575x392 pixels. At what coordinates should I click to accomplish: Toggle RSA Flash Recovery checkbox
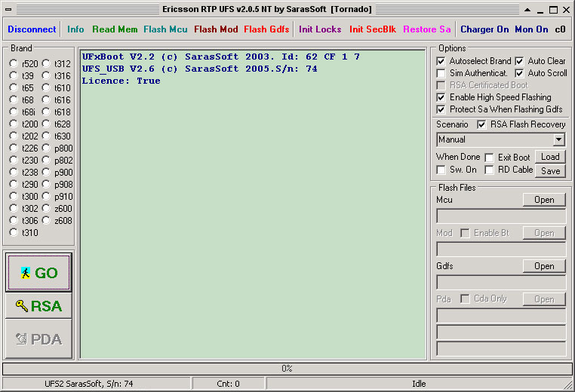482,124
